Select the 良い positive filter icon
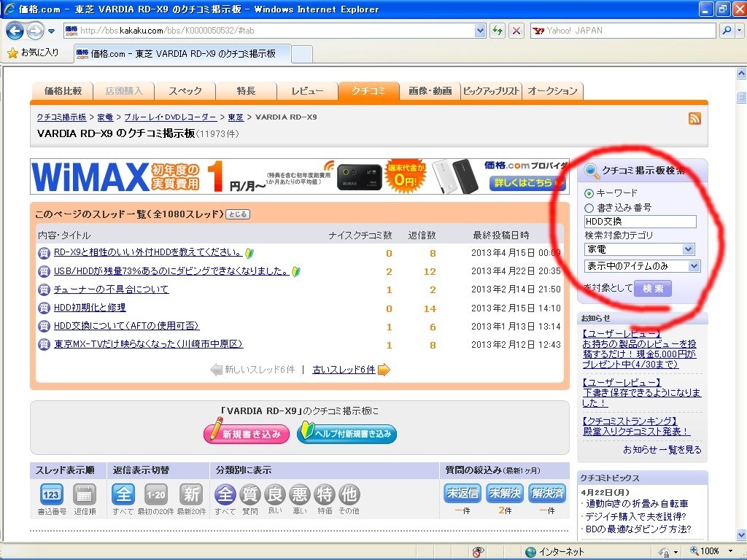Viewport: 747px width, 560px height. pos(274,494)
